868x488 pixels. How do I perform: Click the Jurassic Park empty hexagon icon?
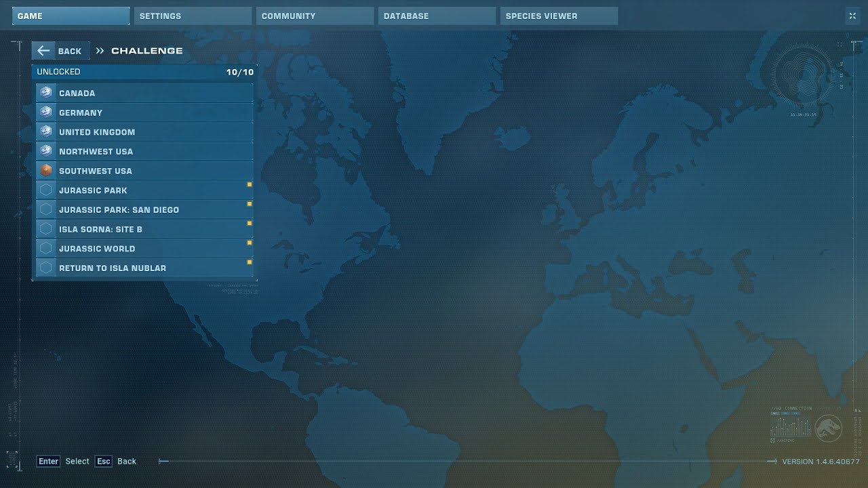(46, 190)
